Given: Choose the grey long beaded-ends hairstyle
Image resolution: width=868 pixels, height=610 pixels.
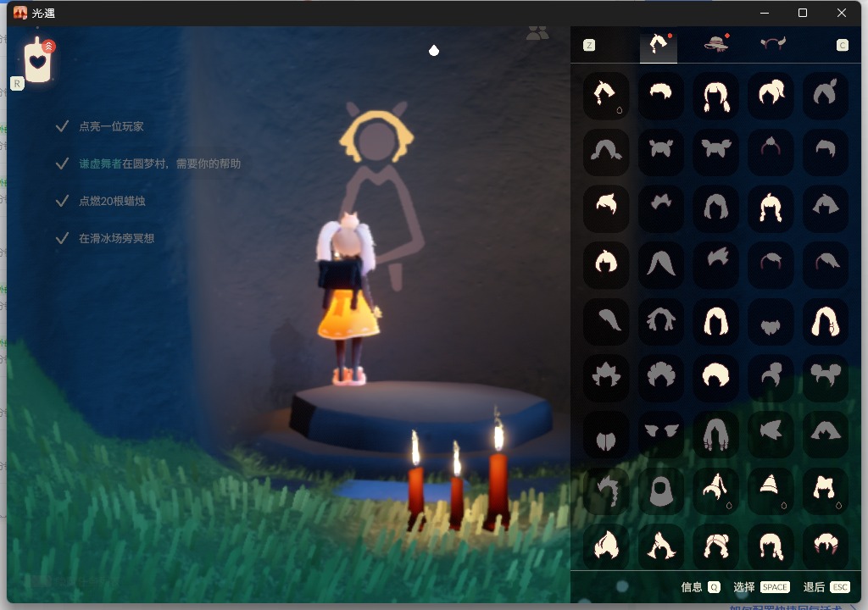Looking at the screenshot, I should coord(715,435).
